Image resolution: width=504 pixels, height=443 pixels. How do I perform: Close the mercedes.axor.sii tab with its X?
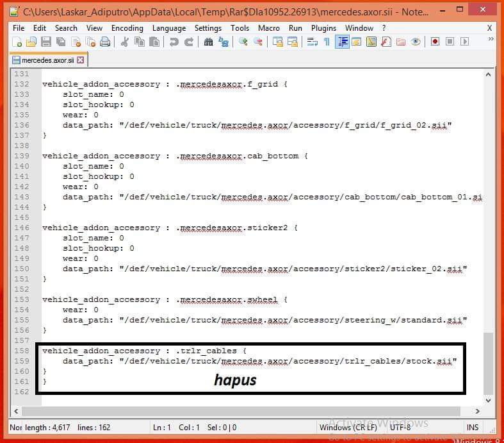tap(81, 60)
